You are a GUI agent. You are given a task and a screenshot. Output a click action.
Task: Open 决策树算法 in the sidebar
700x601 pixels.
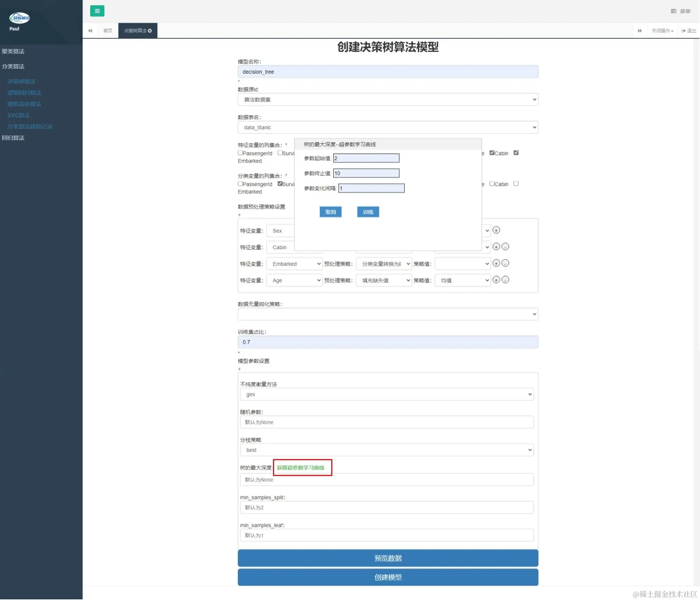21,81
